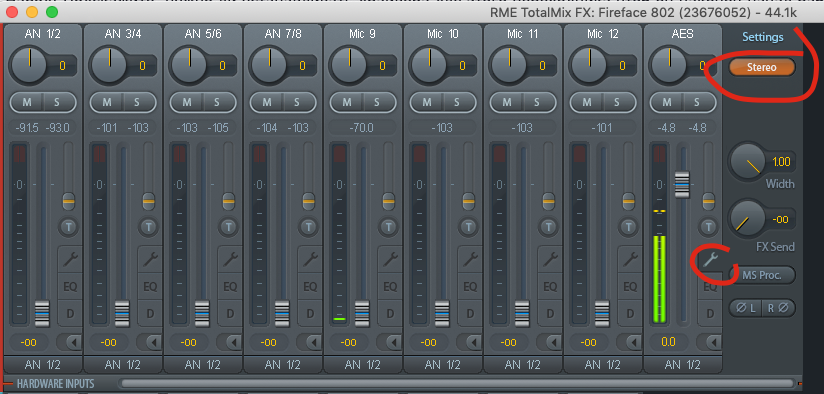Screen dimensions: 824x394
Task: Open settings wrench on AN 7/8 channel
Action: point(310,258)
